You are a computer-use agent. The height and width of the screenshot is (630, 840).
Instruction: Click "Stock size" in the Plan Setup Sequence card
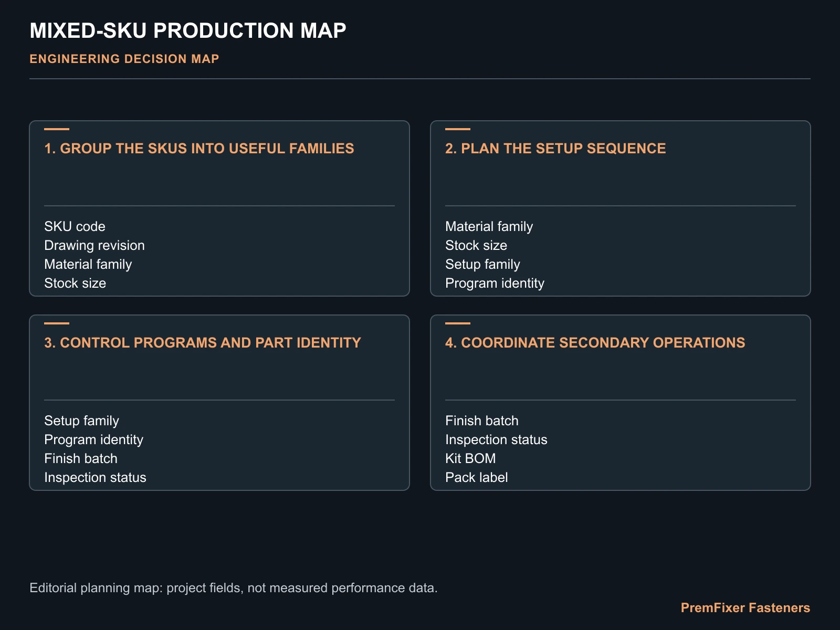click(476, 245)
